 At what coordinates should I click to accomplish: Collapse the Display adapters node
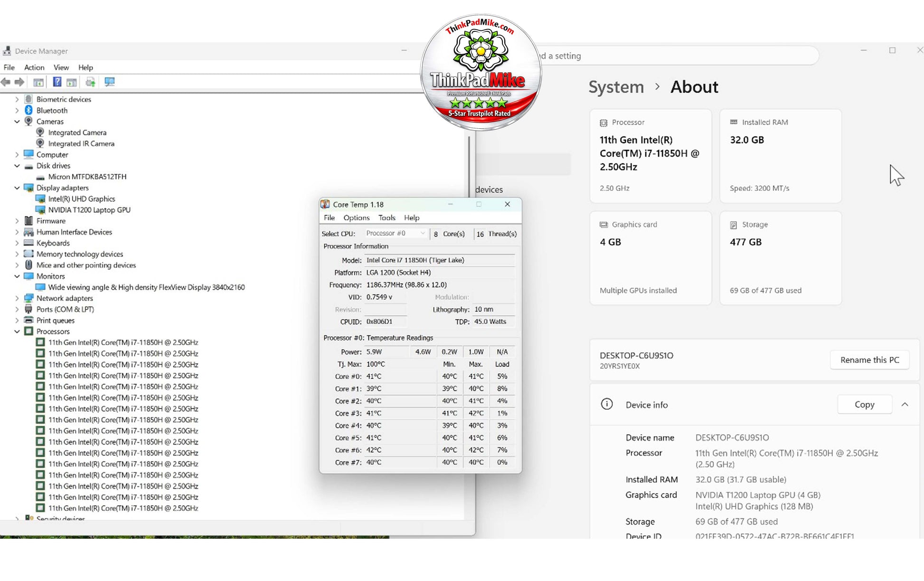pyautogui.click(x=17, y=188)
